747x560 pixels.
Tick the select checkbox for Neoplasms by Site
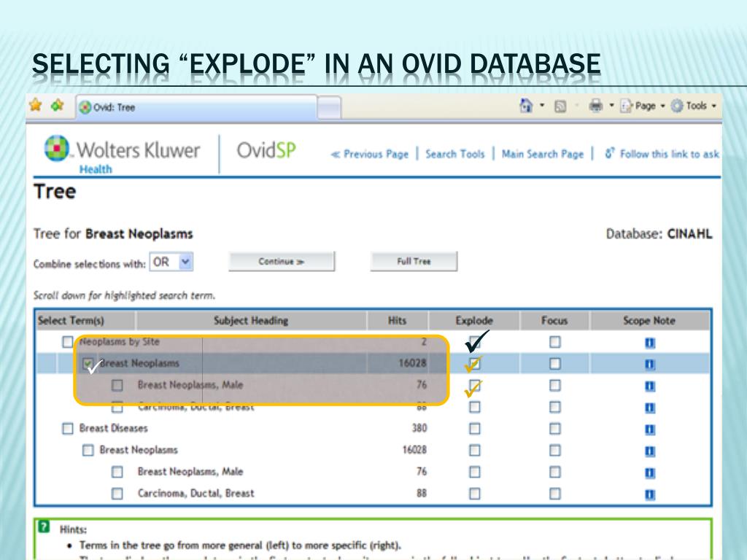68,342
